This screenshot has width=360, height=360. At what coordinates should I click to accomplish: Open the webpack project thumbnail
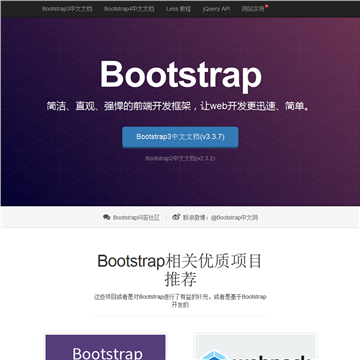point(255,347)
